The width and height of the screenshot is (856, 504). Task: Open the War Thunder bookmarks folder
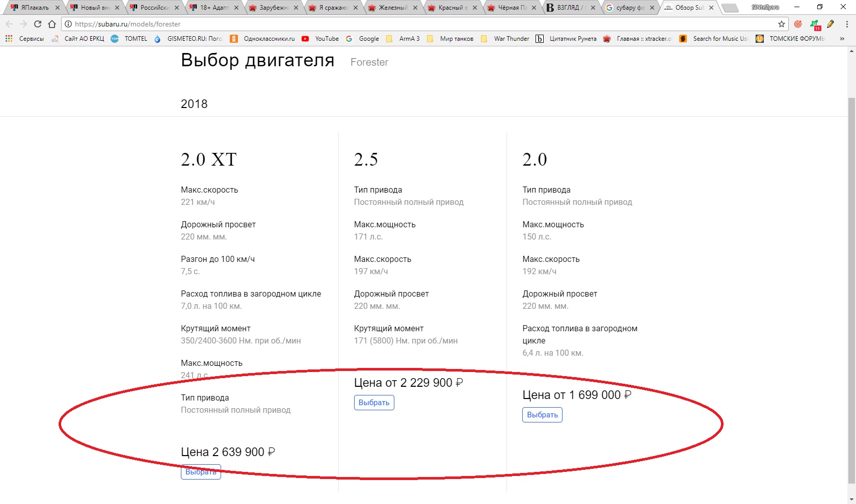click(505, 39)
